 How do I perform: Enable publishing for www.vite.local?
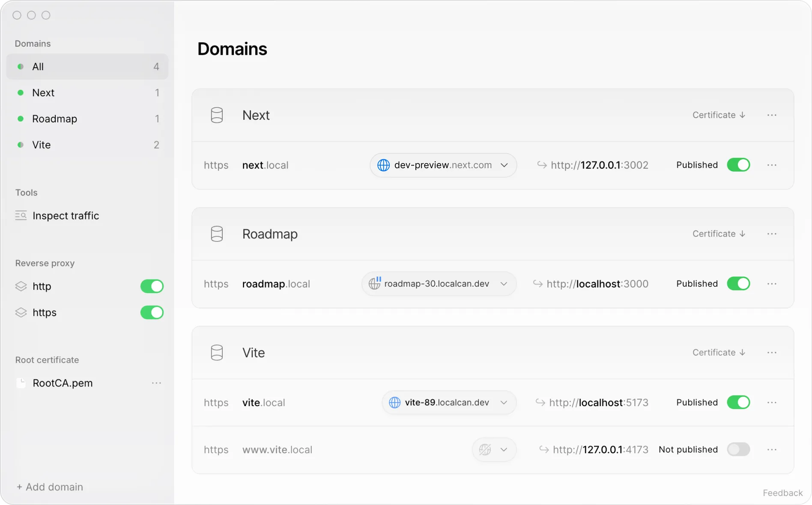pos(738,449)
